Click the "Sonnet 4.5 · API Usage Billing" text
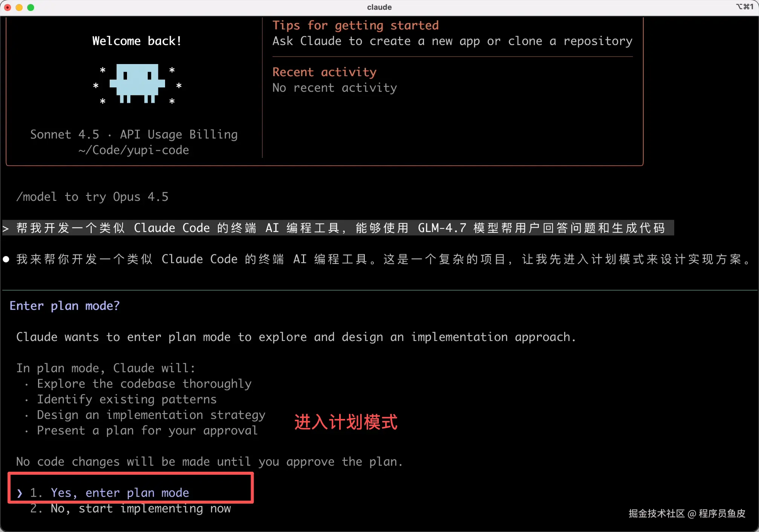The image size is (759, 532). tap(134, 135)
